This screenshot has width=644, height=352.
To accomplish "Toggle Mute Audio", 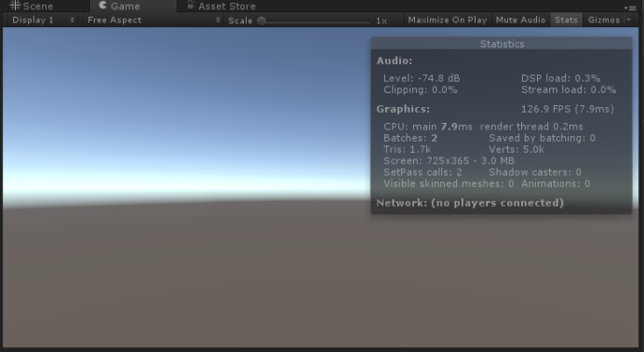I will click(x=520, y=20).
